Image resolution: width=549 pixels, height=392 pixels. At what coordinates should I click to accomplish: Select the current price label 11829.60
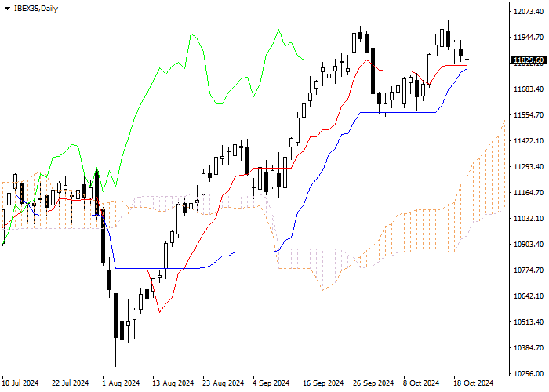tap(529, 60)
